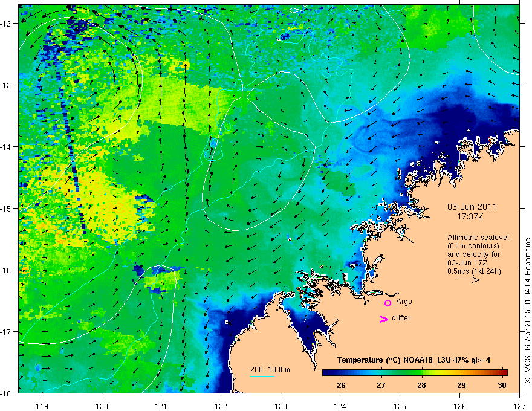
Task: Click the '200 1000m' depth contour label
Action: tap(270, 370)
